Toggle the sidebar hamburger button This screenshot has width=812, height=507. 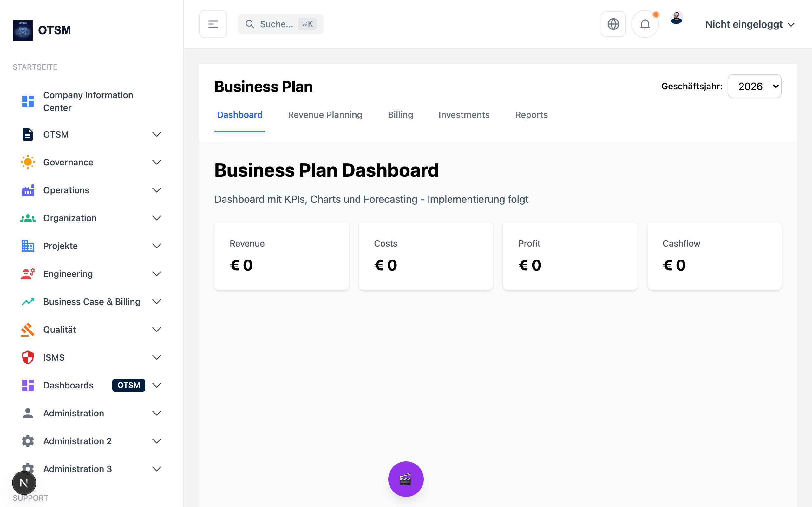pyautogui.click(x=213, y=24)
